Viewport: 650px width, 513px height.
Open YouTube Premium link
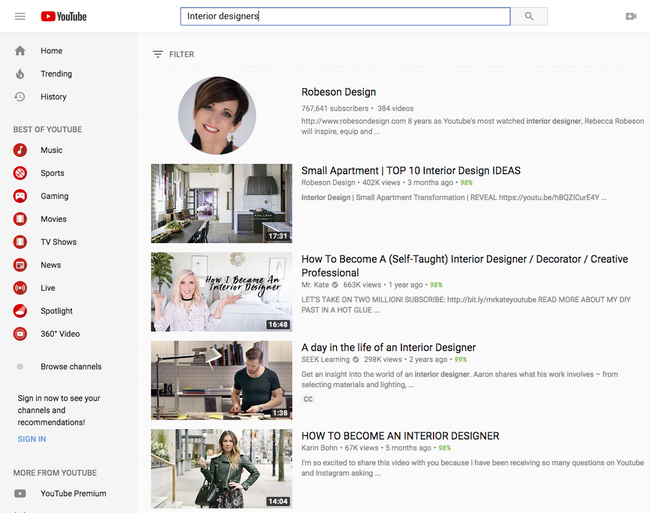73,494
